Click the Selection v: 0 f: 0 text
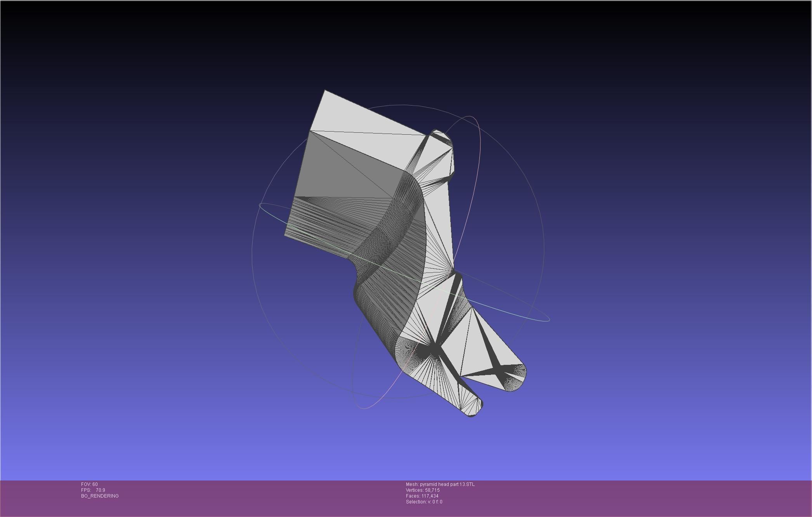 click(x=424, y=501)
